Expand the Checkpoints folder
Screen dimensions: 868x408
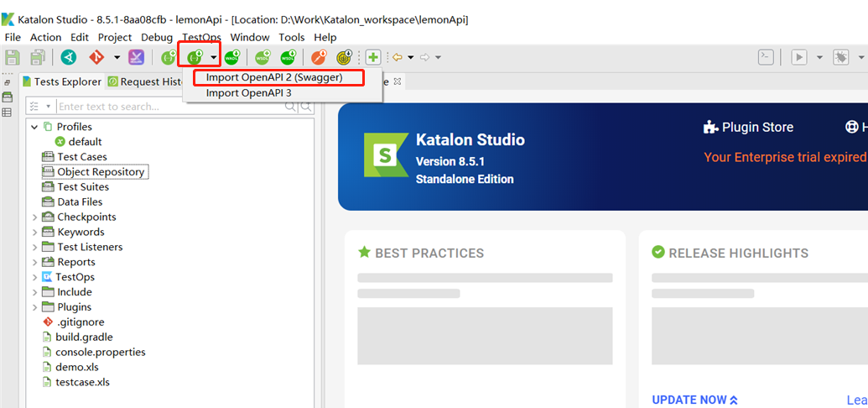(34, 217)
